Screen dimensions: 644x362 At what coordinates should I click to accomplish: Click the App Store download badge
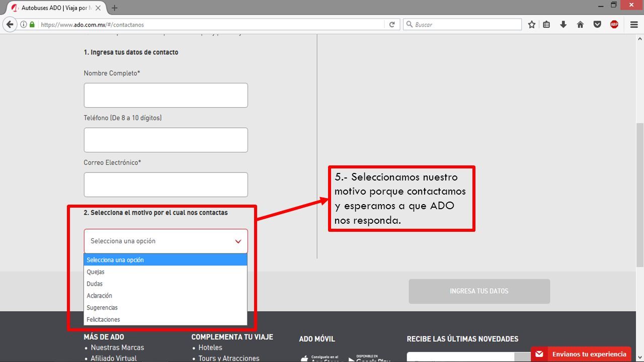click(x=320, y=358)
